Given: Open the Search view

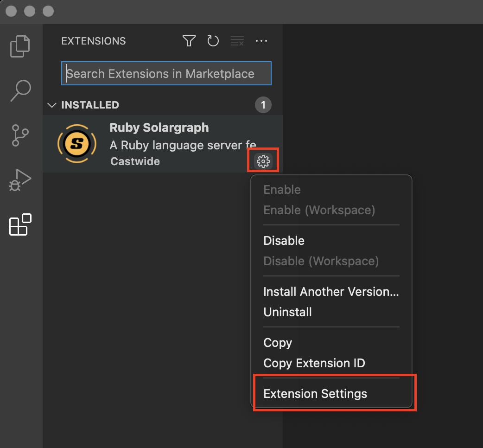Looking at the screenshot, I should click(x=19, y=90).
